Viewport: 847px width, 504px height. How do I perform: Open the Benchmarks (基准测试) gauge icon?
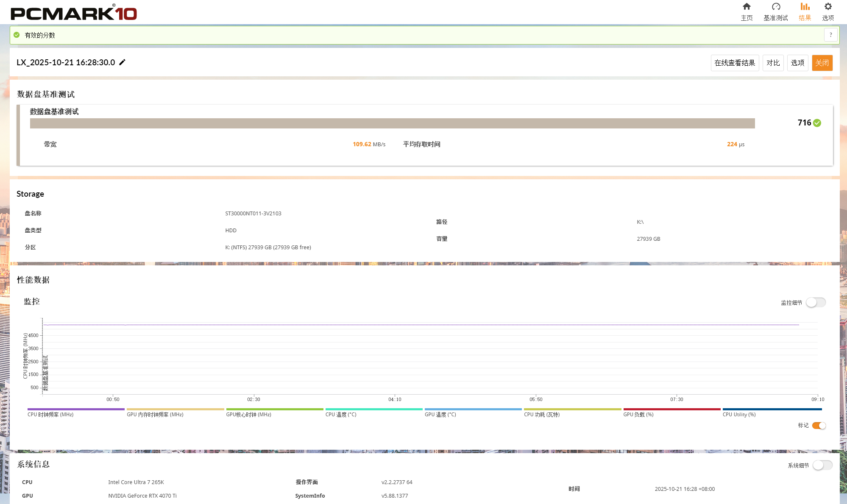pos(776,7)
